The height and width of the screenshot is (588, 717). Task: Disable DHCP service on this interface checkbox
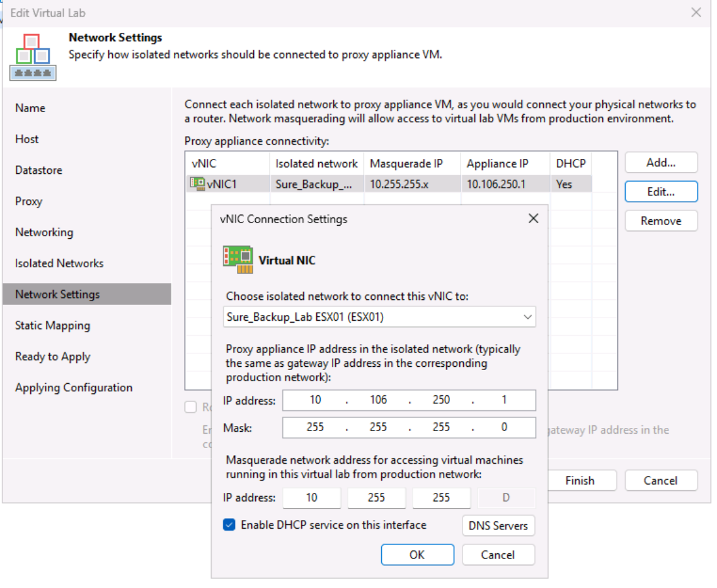tap(229, 525)
